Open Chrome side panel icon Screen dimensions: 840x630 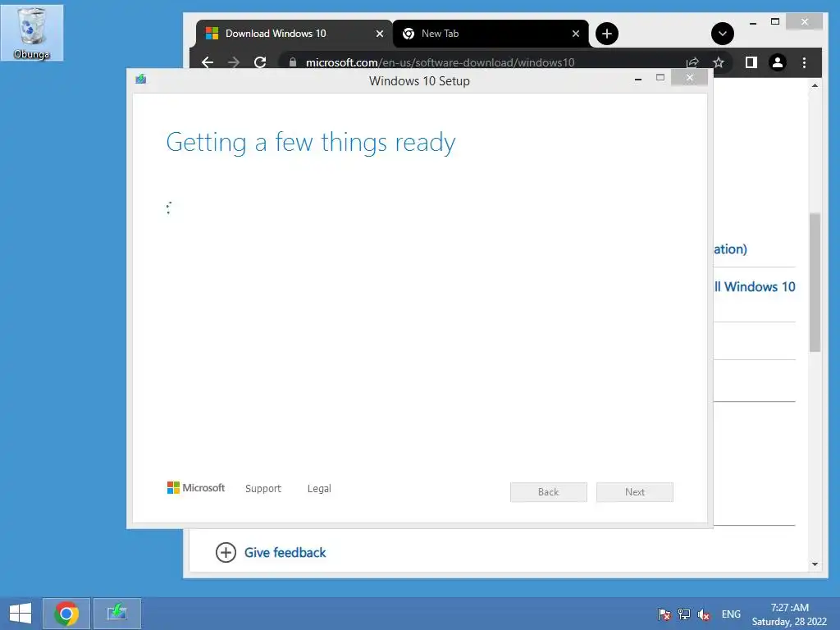(751, 62)
